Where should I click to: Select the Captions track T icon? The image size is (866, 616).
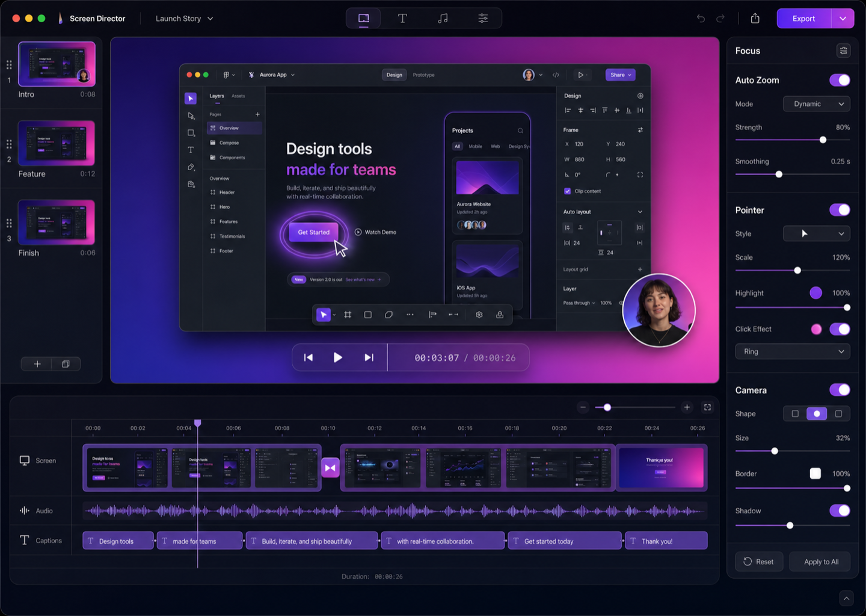tap(25, 540)
